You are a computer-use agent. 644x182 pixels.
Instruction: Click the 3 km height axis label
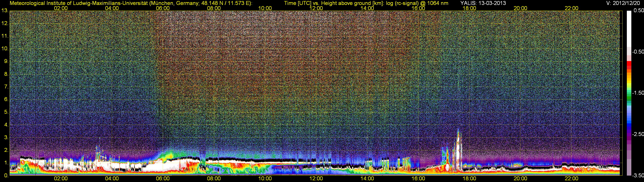[x=6, y=137]
